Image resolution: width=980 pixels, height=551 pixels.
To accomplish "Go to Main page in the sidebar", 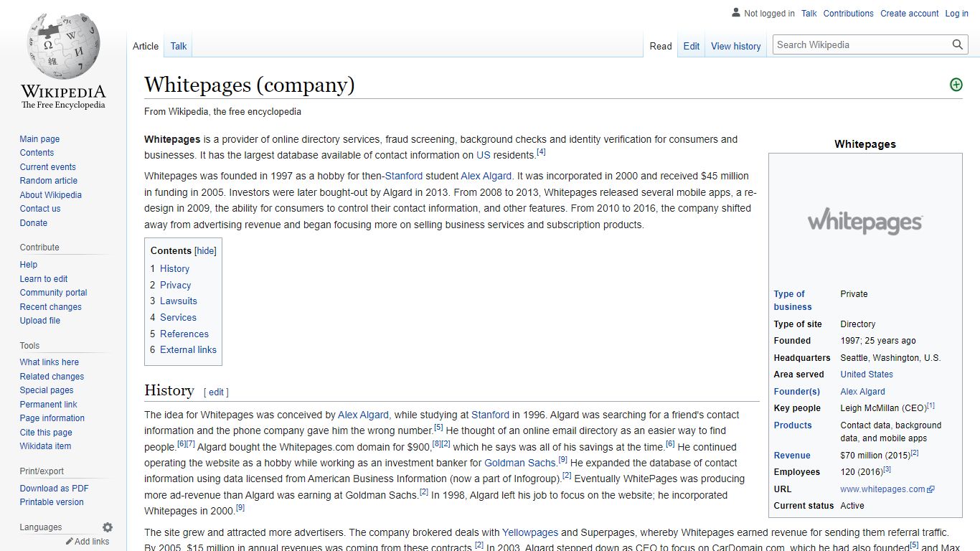I will [39, 139].
